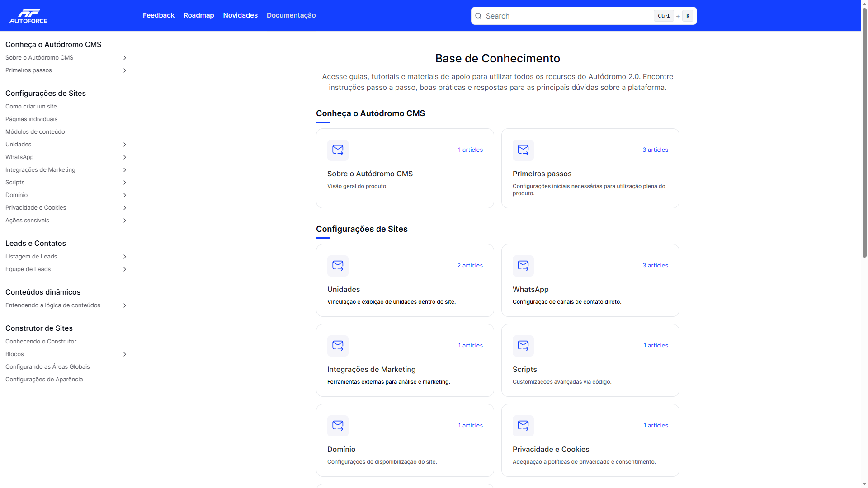The width and height of the screenshot is (868, 488).
Task: Open Configurando as Áreas Globais
Action: click(x=47, y=367)
